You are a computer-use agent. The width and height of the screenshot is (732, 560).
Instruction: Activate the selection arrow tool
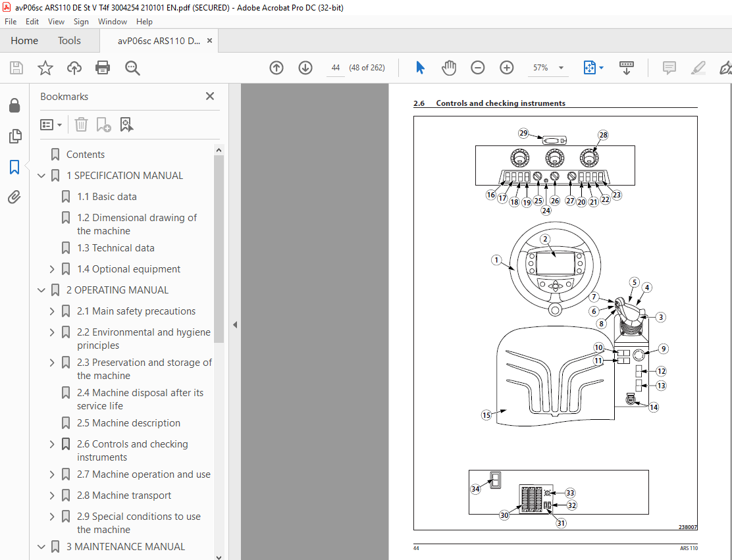[x=420, y=68]
